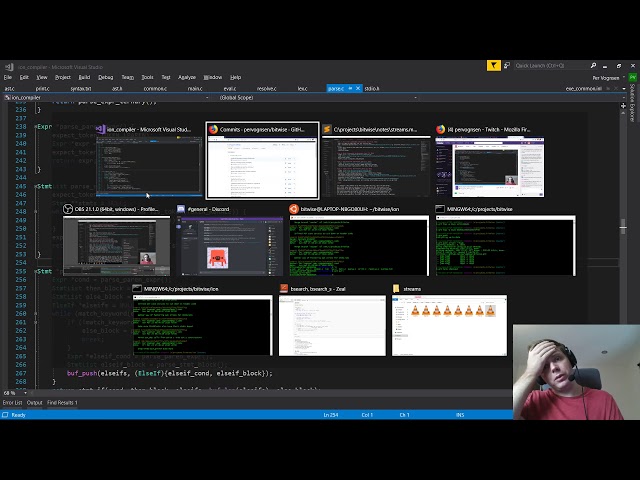Open the Solution Explorer side tab

pyautogui.click(x=632, y=102)
